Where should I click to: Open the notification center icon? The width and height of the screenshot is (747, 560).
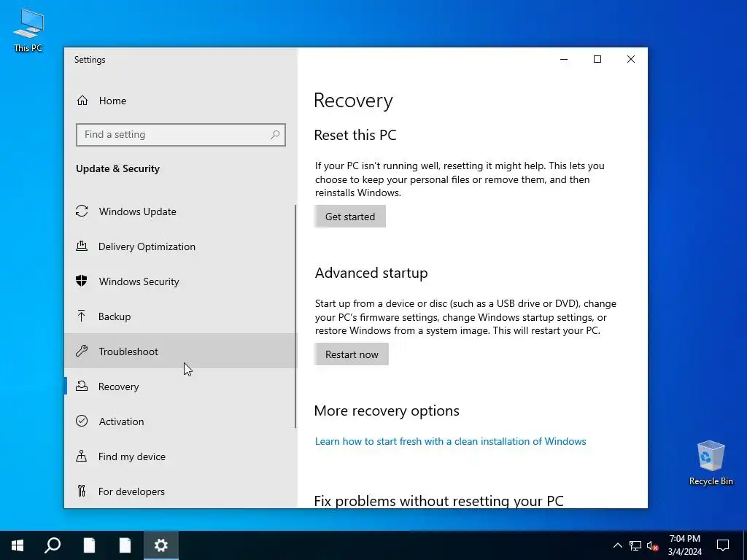tap(723, 545)
